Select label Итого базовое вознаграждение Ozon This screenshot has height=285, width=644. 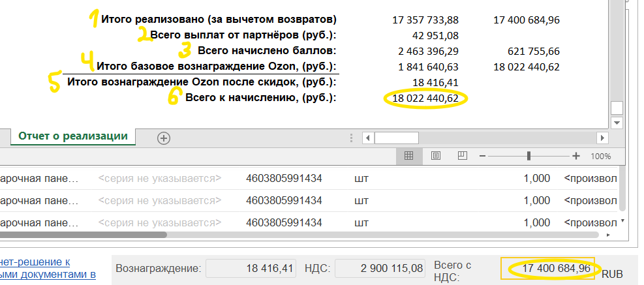(217, 67)
